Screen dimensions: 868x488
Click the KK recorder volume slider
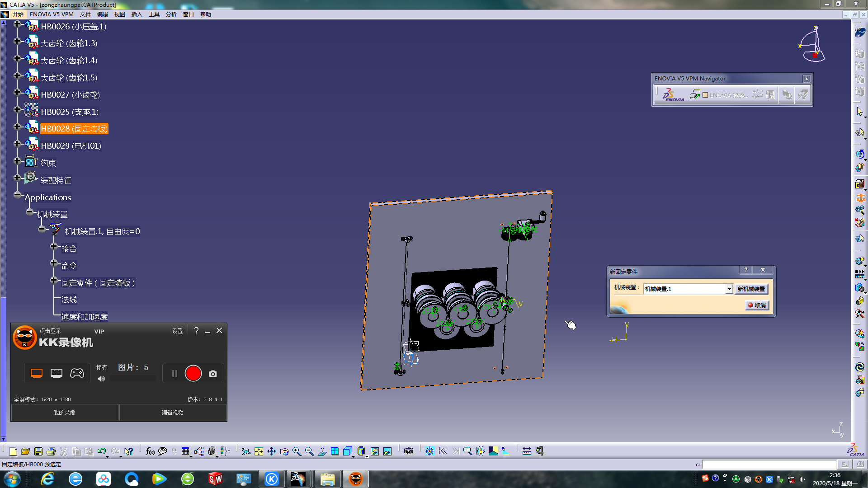click(x=133, y=379)
